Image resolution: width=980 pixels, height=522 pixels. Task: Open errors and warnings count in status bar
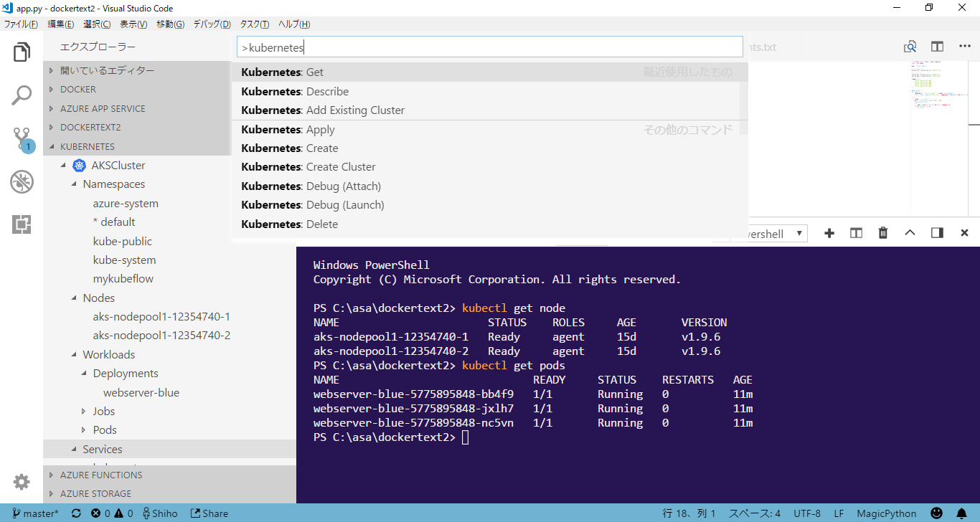pyautogui.click(x=112, y=513)
